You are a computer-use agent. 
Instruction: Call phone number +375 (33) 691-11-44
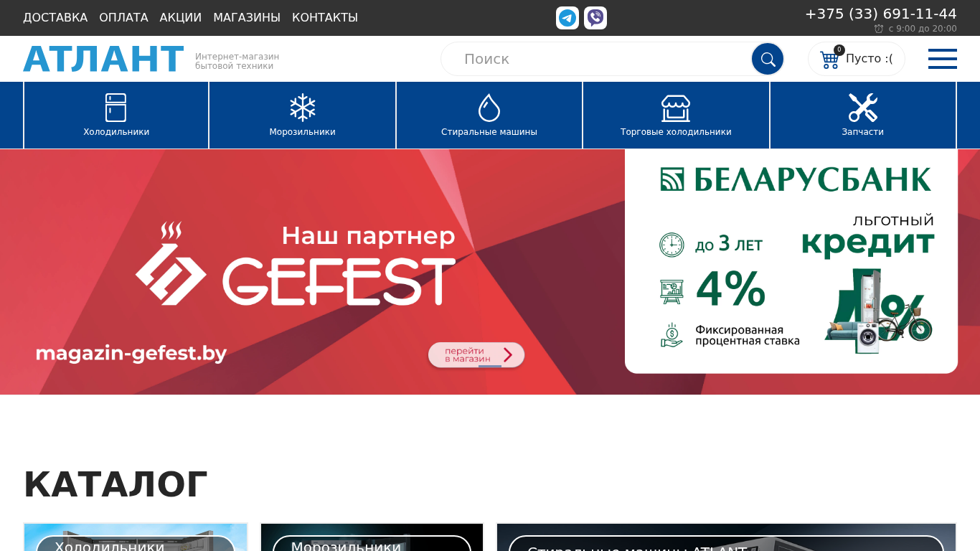point(881,14)
